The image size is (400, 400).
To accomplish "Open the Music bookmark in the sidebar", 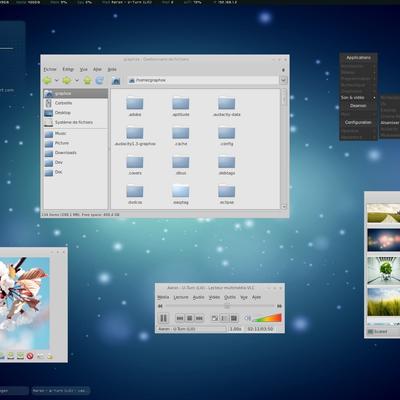I will [76, 133].
